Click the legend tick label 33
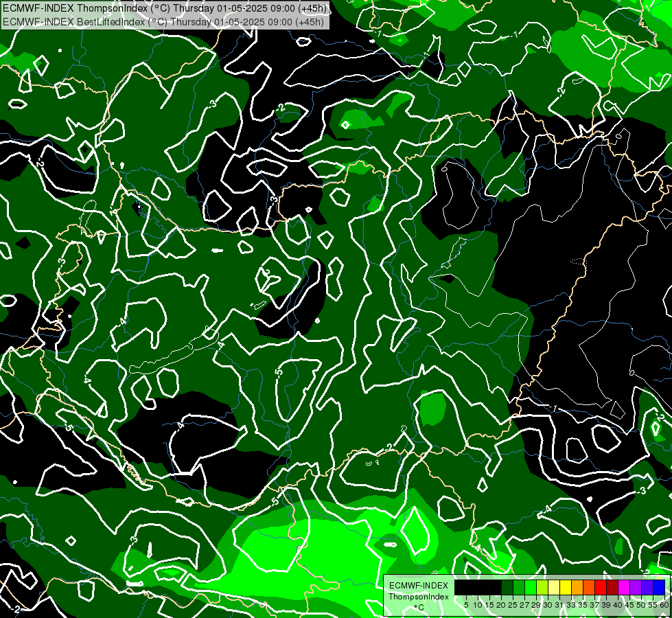The width and height of the screenshot is (672, 618). pyautogui.click(x=571, y=605)
